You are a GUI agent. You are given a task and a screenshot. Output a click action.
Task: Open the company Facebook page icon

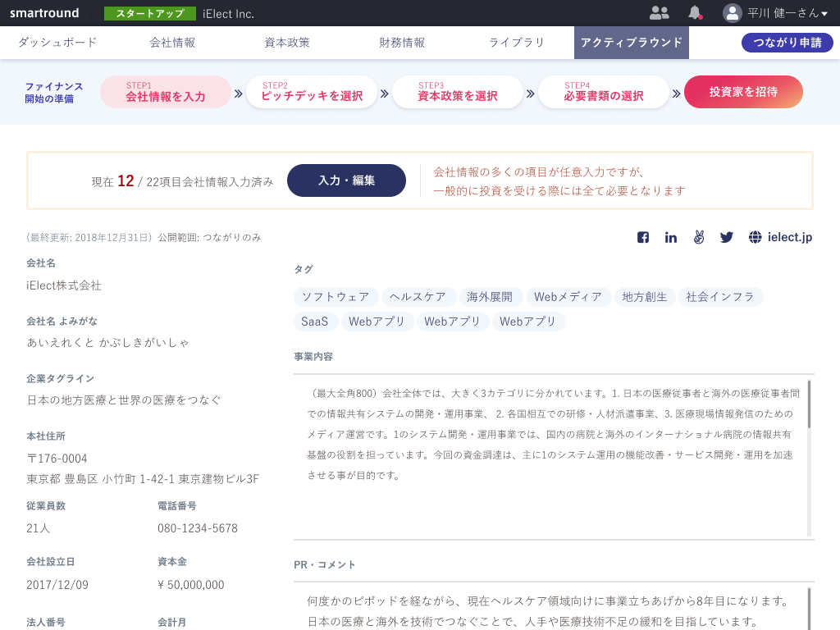(643, 237)
